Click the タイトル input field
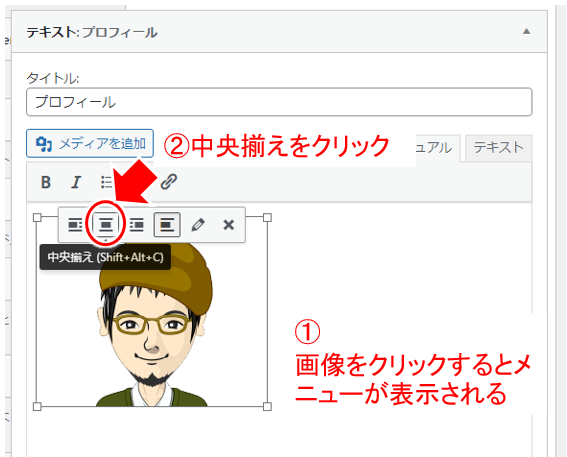Screen dimensions: 567x457 click(x=279, y=102)
